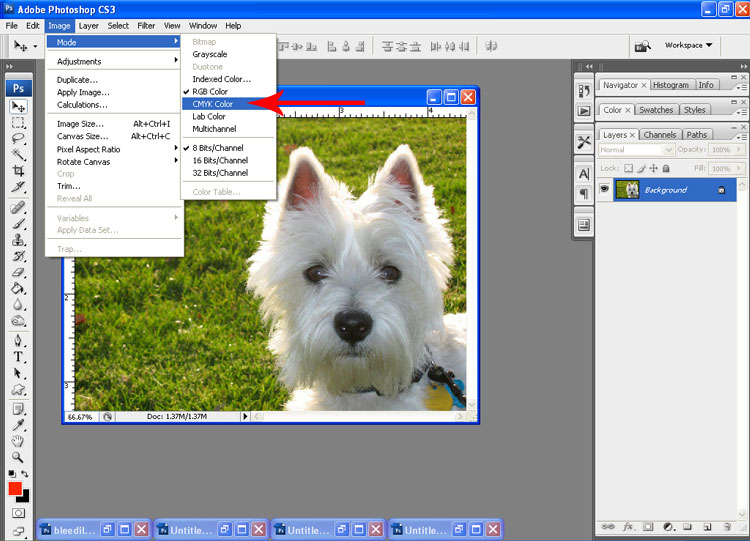Select the Hand tool
Viewport: 750px width, 541px height.
pyautogui.click(x=18, y=441)
